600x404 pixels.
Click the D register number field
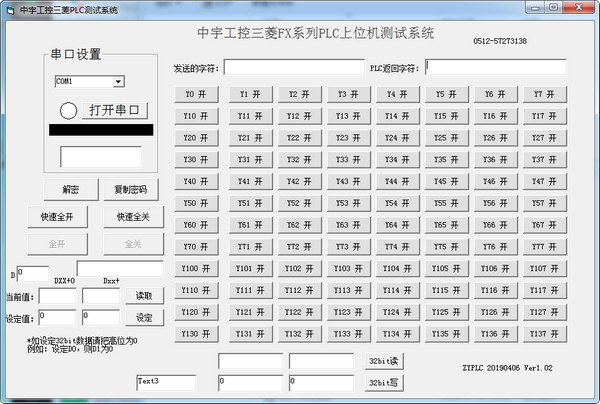tap(33, 274)
